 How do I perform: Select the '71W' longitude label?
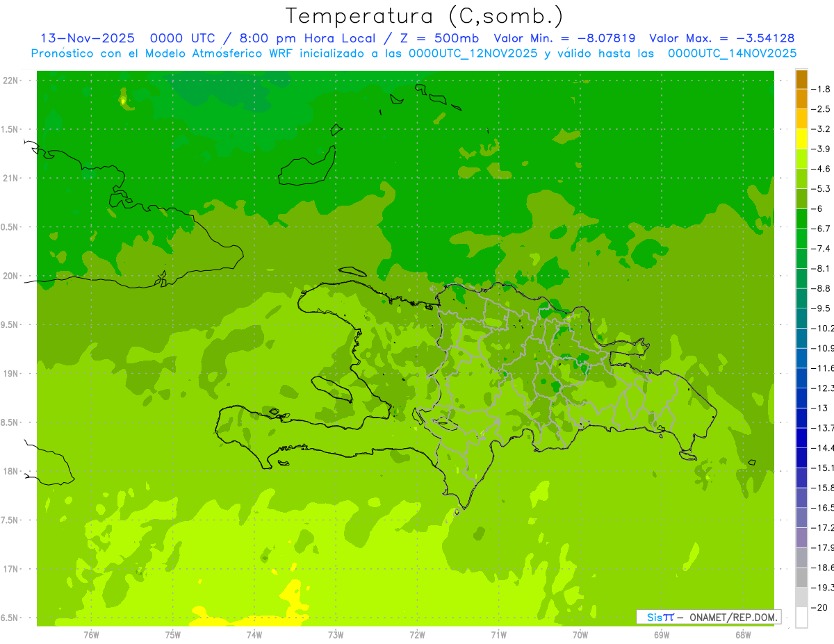(498, 635)
